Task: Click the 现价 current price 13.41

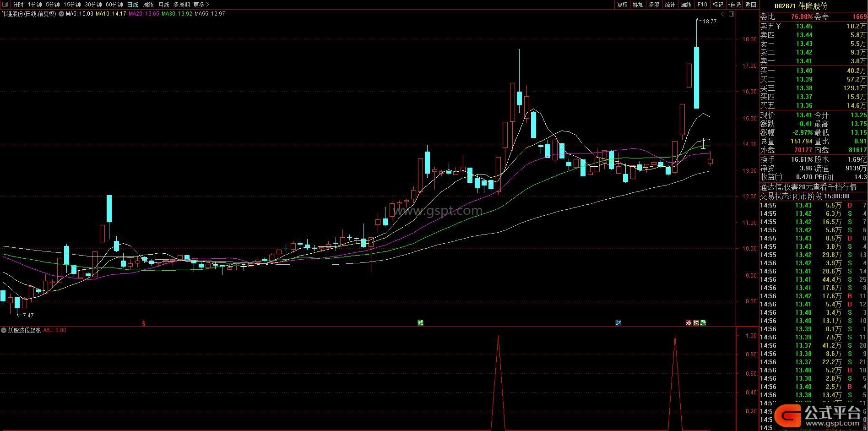Action: click(803, 115)
